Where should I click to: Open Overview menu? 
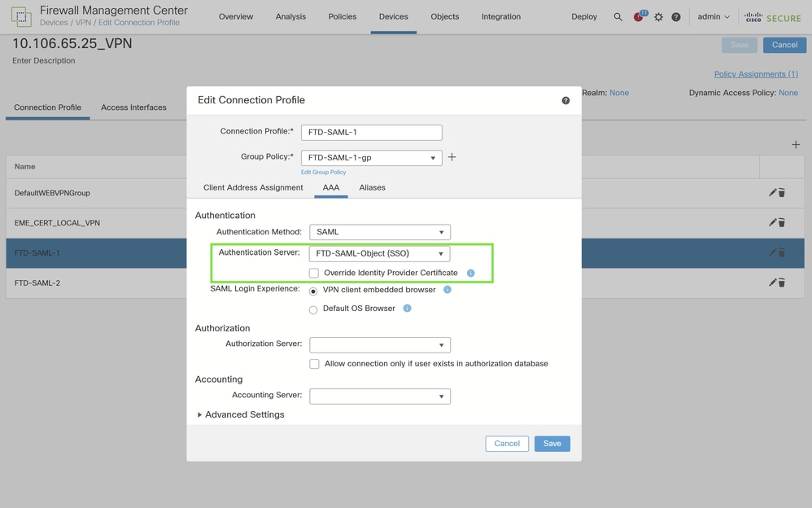point(236,16)
